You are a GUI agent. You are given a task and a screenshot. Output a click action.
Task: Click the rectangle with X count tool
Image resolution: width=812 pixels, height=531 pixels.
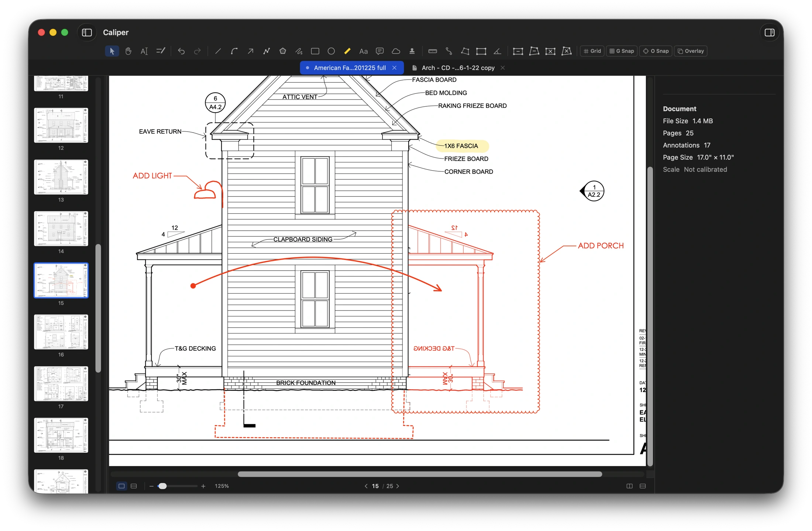click(x=550, y=51)
